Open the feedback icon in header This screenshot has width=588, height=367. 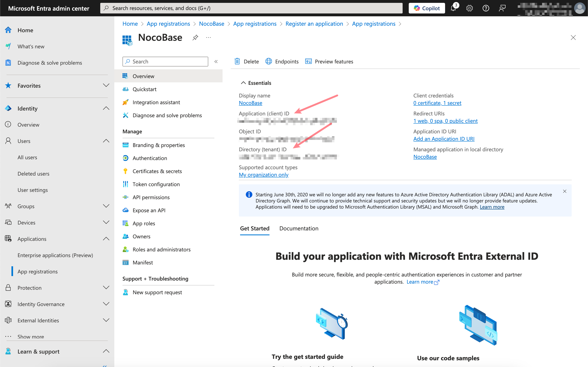coord(502,8)
